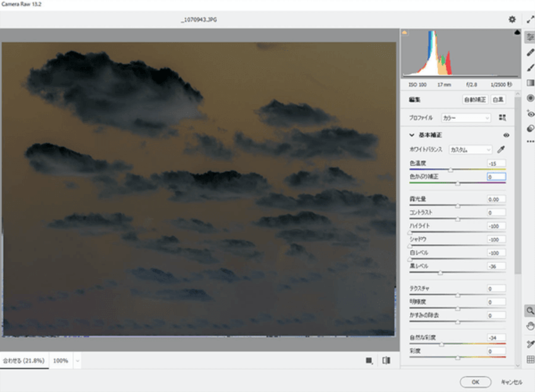Focus the 色温度 value field

[496, 163]
